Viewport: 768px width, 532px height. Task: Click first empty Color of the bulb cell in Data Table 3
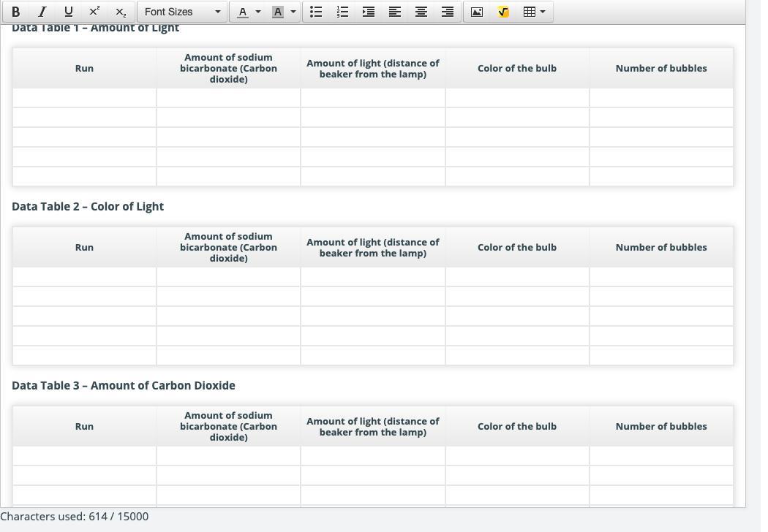(517, 456)
